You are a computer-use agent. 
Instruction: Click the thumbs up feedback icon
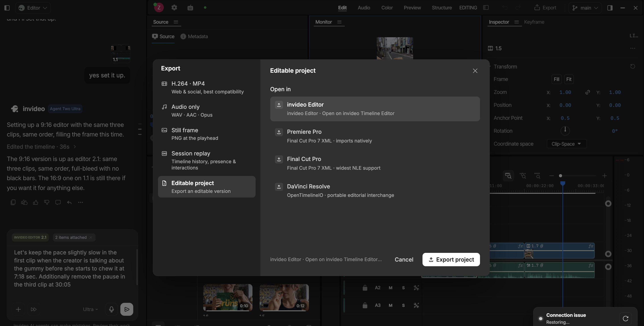point(35,202)
